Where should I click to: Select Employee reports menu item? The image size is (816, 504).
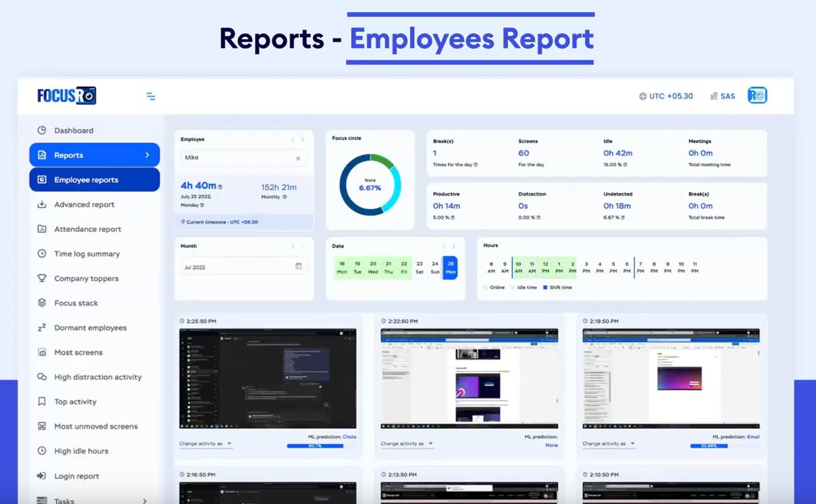pyautogui.click(x=95, y=179)
